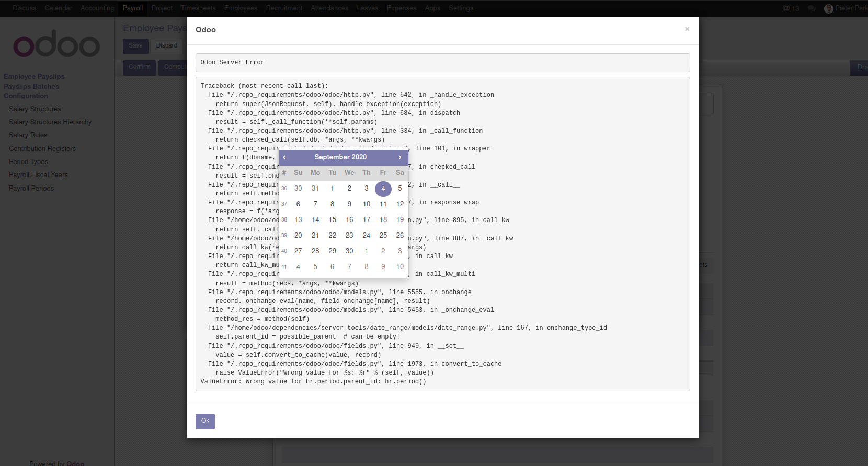868x466 pixels.
Task: Go to next month in calendar
Action: click(400, 157)
